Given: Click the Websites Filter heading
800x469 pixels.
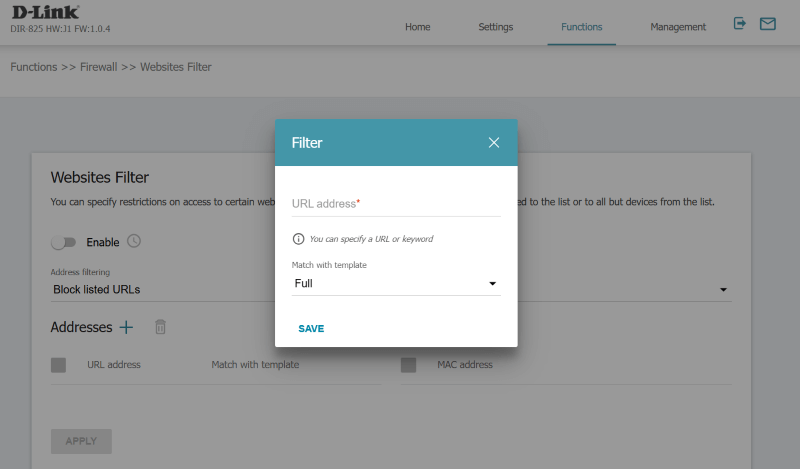Looking at the screenshot, I should coord(99,178).
